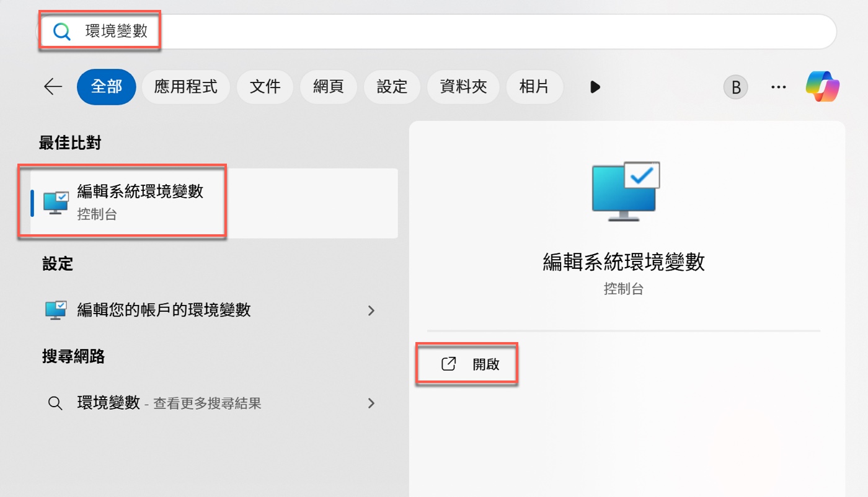Image resolution: width=868 pixels, height=497 pixels.
Task: Expand more options with the ... menu
Action: [778, 87]
